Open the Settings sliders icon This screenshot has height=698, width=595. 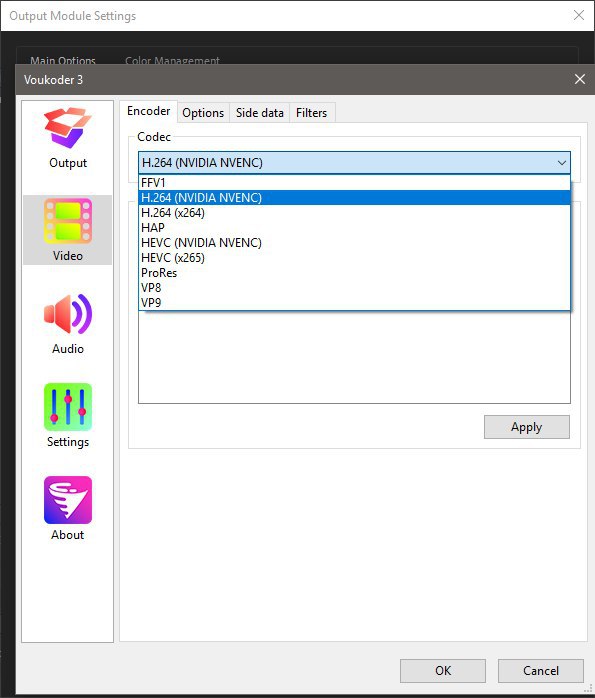[x=68, y=407]
